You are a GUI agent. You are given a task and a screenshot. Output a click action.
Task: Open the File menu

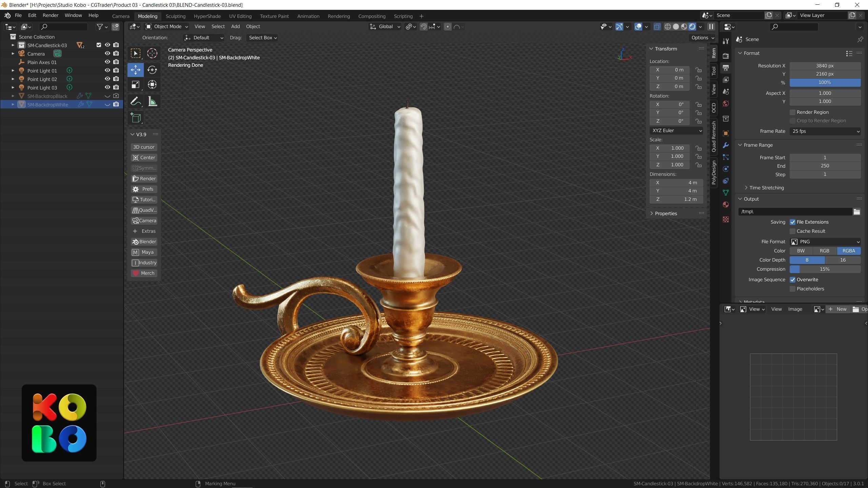click(18, 16)
